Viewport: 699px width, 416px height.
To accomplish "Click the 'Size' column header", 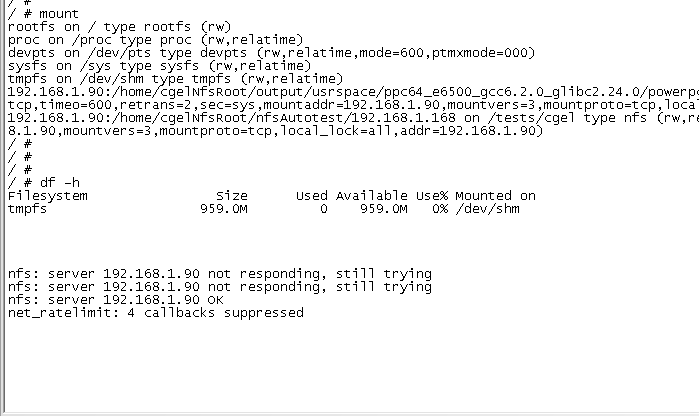I will click(x=231, y=196).
